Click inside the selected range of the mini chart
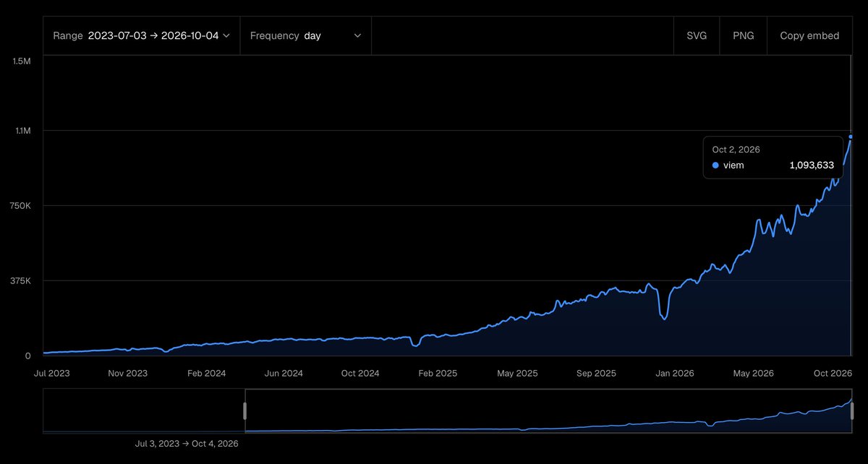The width and height of the screenshot is (868, 464). coord(549,411)
